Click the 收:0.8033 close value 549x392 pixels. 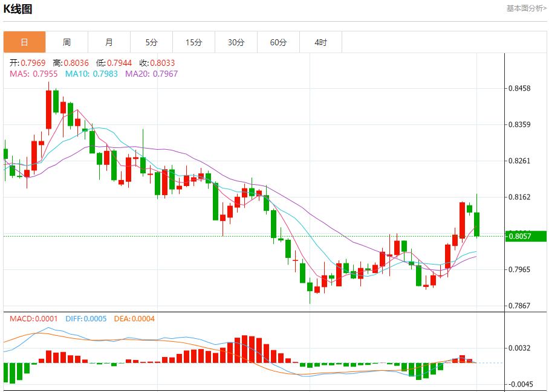click(157, 63)
